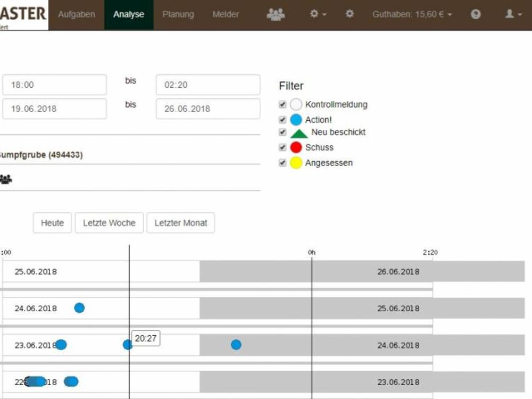Open the user account menu
The image size is (532, 399).
[513, 14]
